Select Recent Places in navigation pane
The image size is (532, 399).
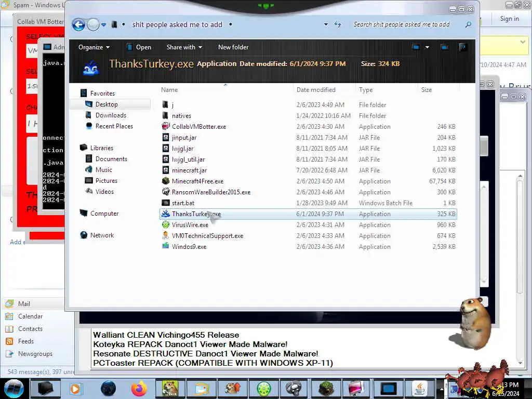[114, 126]
